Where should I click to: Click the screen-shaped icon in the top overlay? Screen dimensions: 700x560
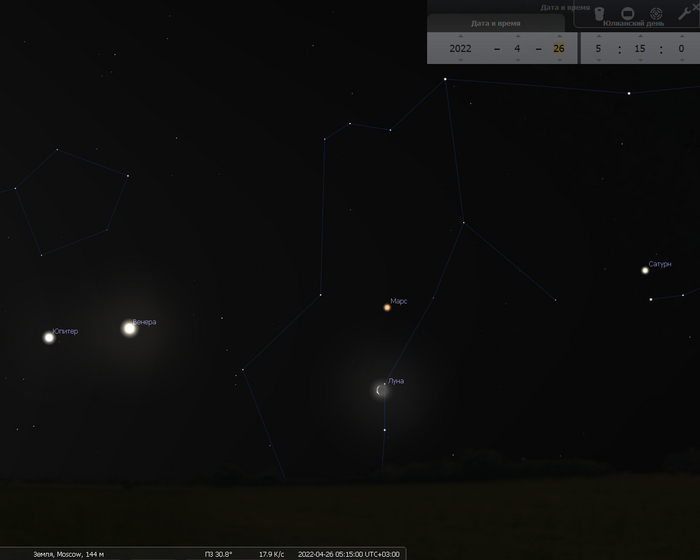[x=628, y=13]
